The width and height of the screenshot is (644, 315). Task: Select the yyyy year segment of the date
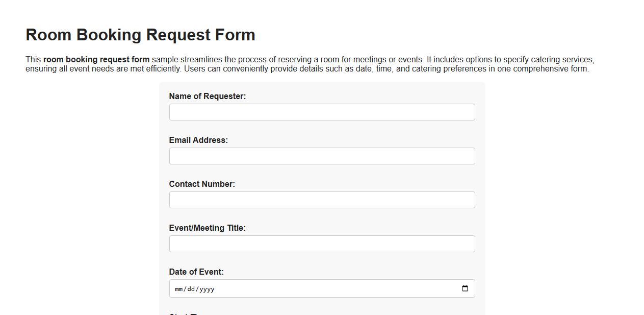click(208, 288)
